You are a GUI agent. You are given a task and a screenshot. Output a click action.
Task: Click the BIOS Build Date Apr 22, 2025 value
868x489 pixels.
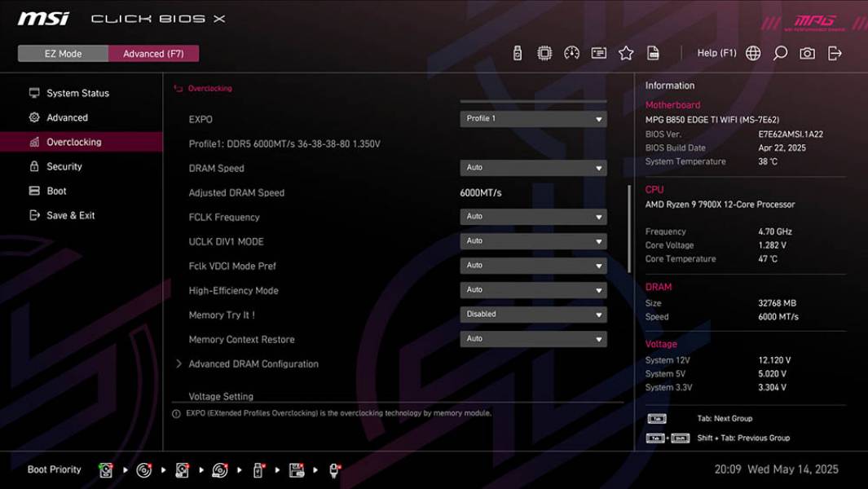coord(782,148)
